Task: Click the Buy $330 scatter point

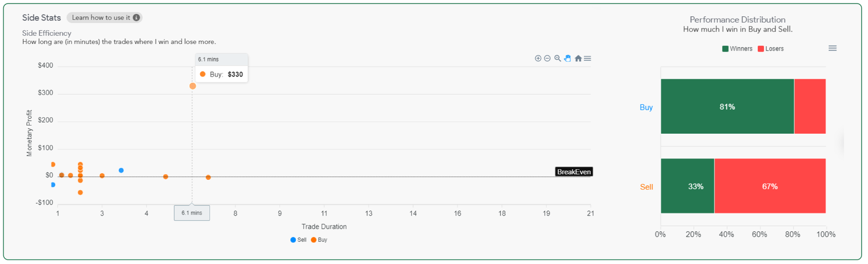Action: pos(193,86)
